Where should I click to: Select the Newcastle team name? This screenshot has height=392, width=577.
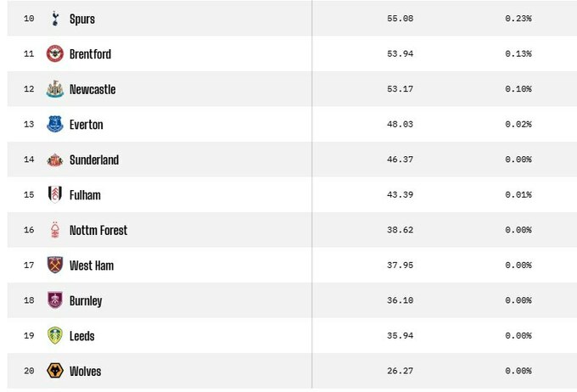pos(92,89)
